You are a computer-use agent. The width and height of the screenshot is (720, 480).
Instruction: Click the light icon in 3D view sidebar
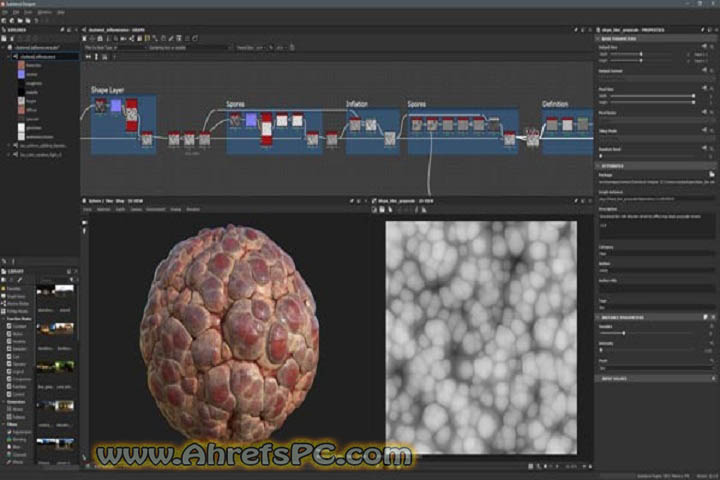84,231
